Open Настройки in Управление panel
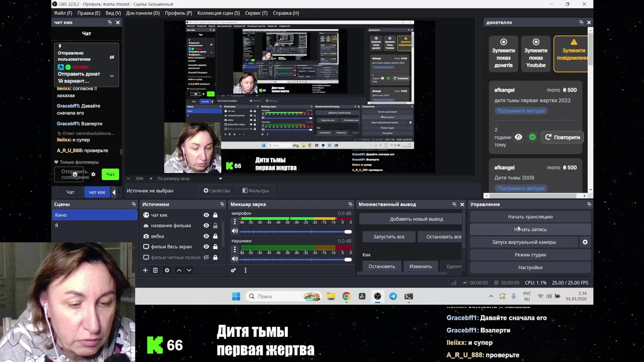The height and width of the screenshot is (362, 644). pyautogui.click(x=530, y=267)
